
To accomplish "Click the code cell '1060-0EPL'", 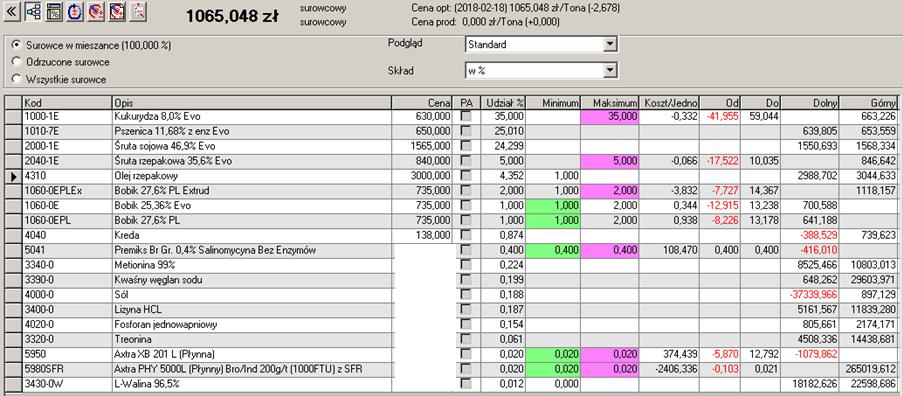I will tap(67, 221).
